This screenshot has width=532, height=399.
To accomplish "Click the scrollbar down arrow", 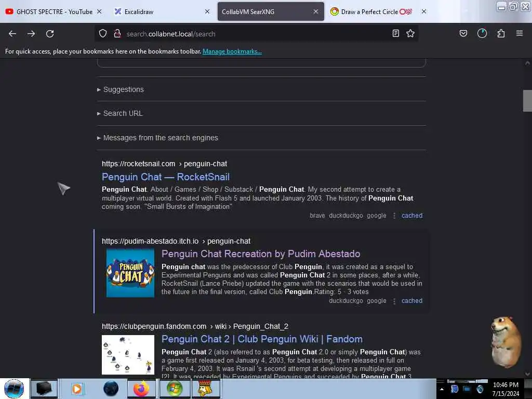I will tap(527, 374).
